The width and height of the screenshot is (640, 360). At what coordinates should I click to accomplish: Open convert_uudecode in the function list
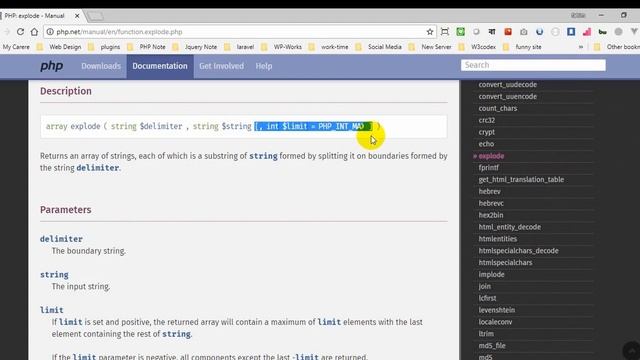[507, 84]
